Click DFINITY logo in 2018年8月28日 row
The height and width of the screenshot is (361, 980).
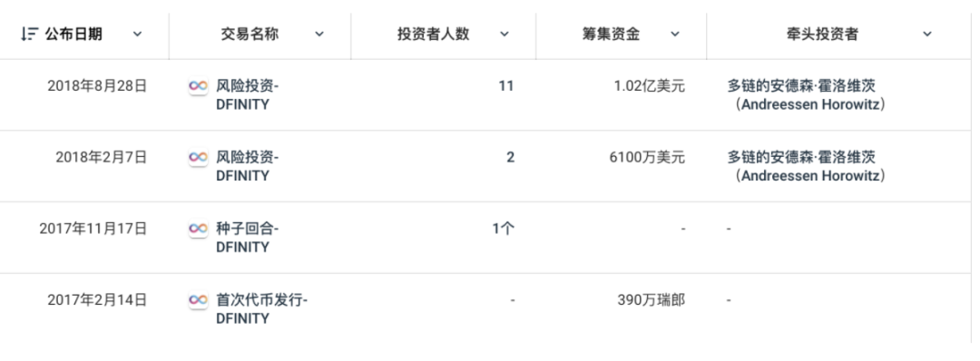point(198,86)
